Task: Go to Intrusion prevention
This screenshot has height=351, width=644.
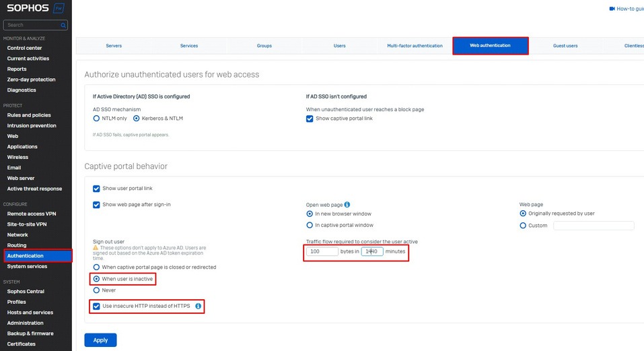Action: [32, 125]
